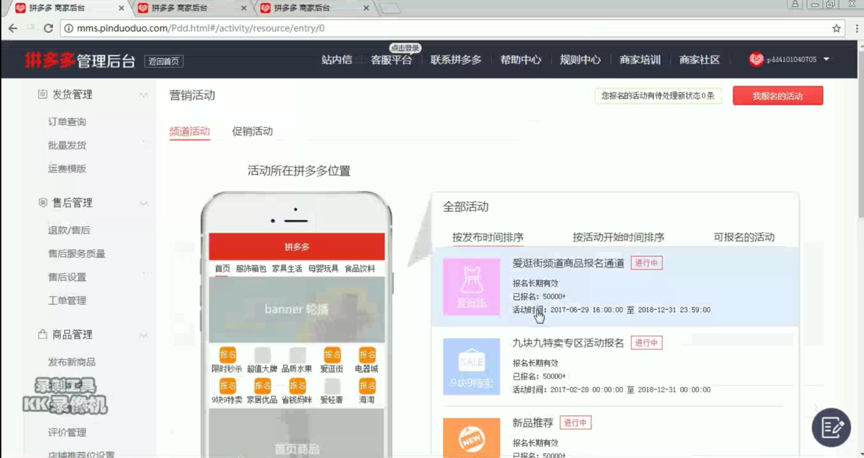
Task: Open 规则中心 in top navigation
Action: [580, 60]
